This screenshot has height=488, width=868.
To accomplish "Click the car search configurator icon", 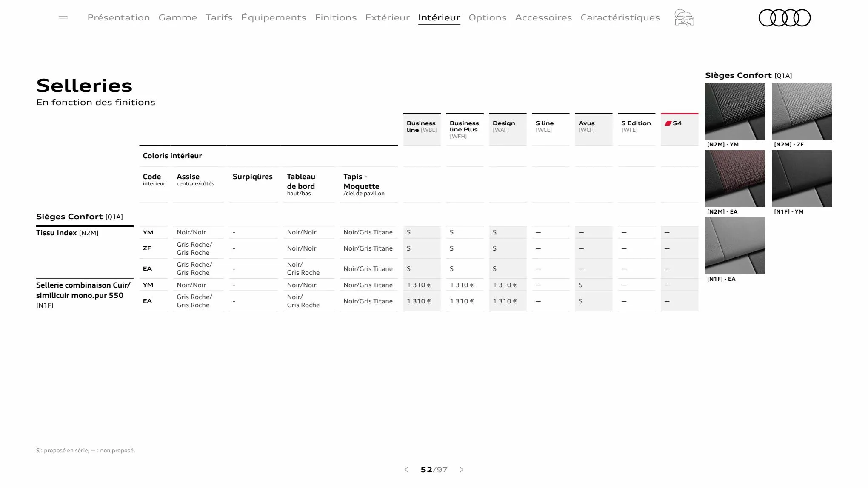I will click(x=684, y=18).
